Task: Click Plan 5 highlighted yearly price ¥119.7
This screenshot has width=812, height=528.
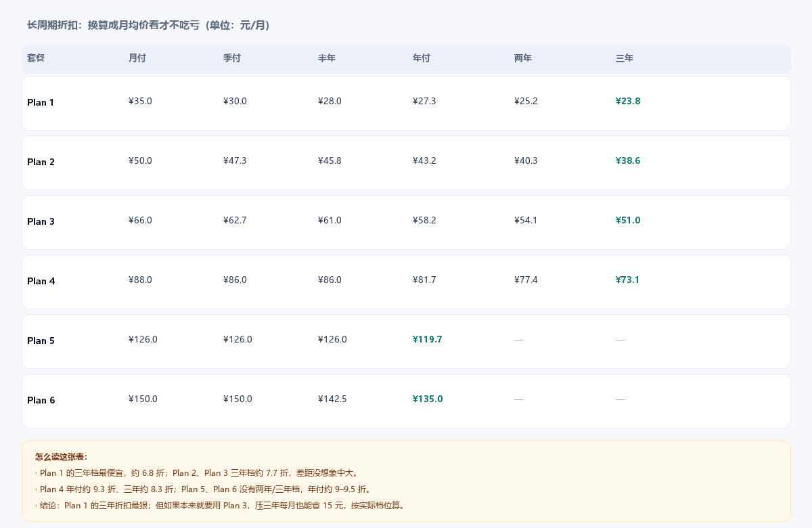Action: [x=428, y=339]
